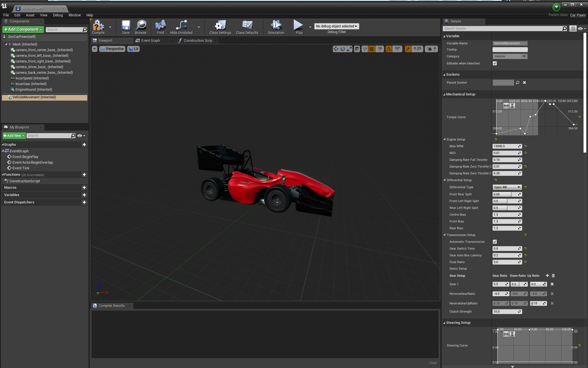Viewport: 588px width, 368px height.
Task: Toggle rotation snapping
Action: coord(389,49)
